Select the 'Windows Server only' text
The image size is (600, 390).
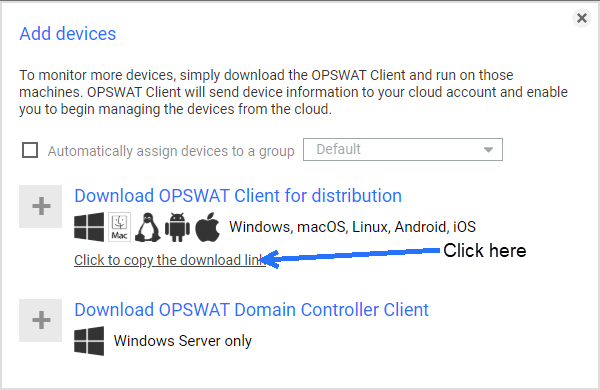(x=183, y=341)
